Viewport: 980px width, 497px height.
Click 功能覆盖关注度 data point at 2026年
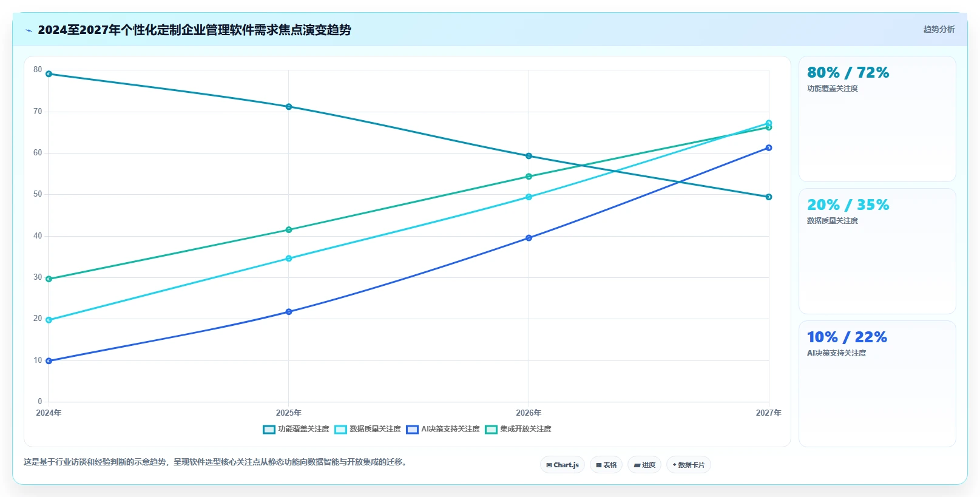point(529,156)
